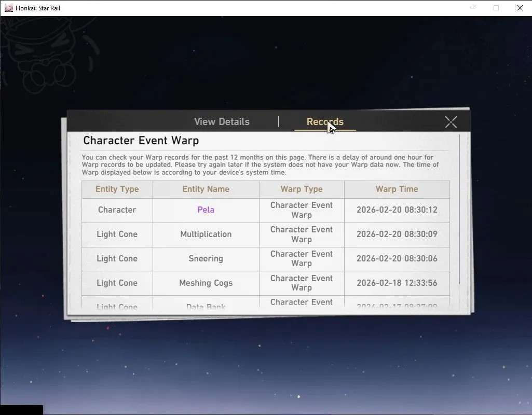Select the Multiplication light cone row
The width and height of the screenshot is (532, 415).
click(266, 234)
